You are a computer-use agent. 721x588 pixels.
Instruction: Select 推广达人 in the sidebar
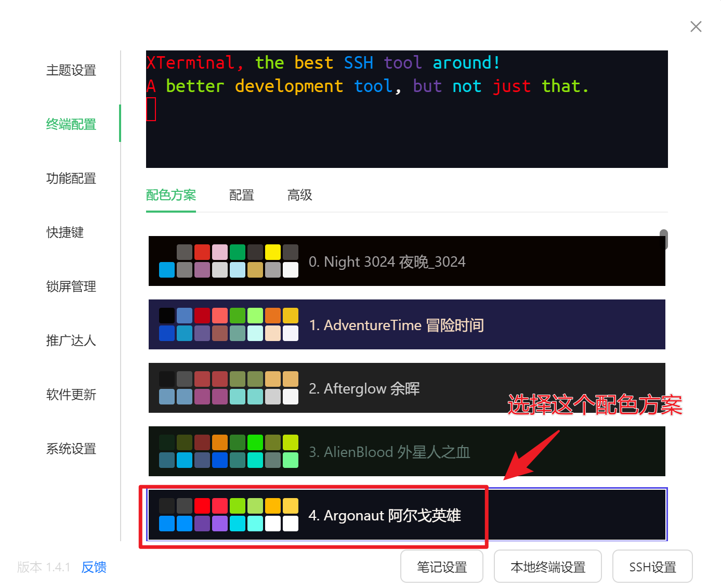tap(71, 341)
